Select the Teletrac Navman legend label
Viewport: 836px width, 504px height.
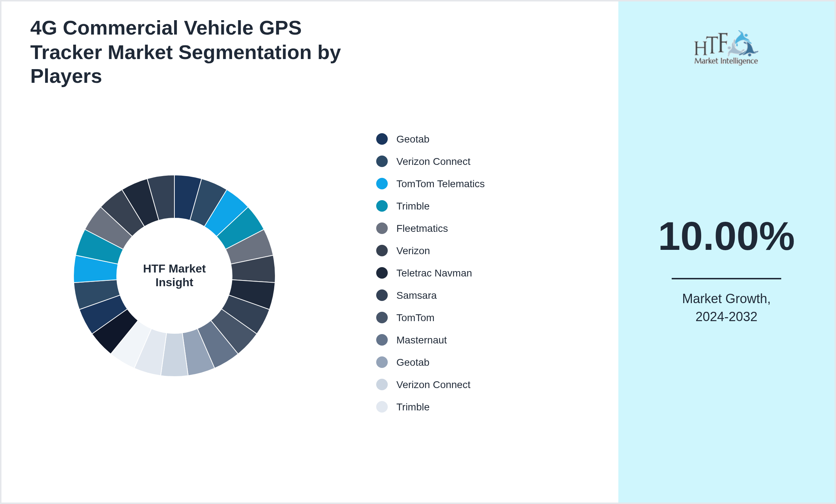click(x=434, y=273)
